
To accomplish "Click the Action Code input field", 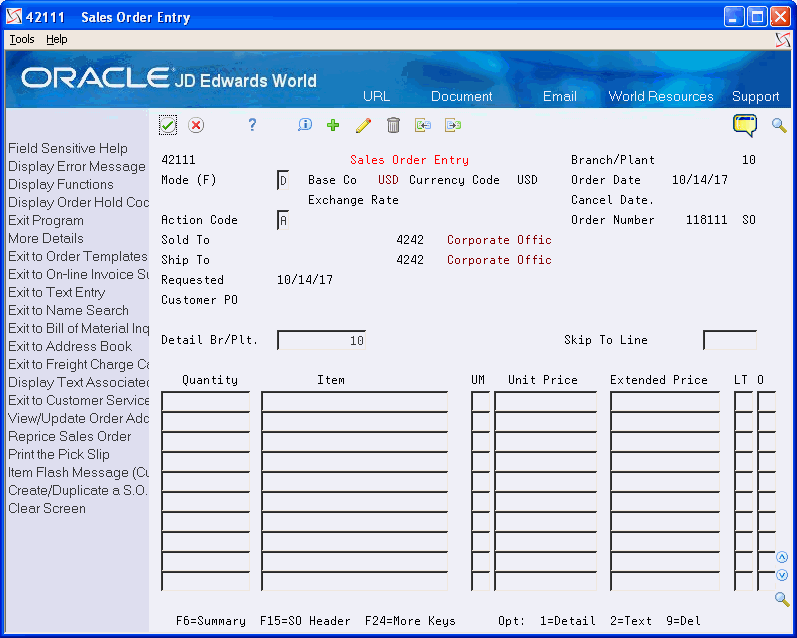I will point(283,220).
